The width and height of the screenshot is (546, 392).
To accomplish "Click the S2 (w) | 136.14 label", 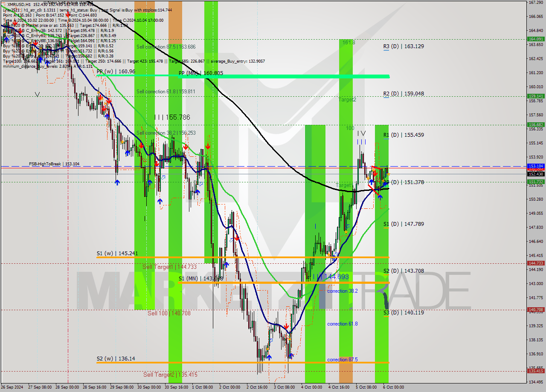I will 116,359.
